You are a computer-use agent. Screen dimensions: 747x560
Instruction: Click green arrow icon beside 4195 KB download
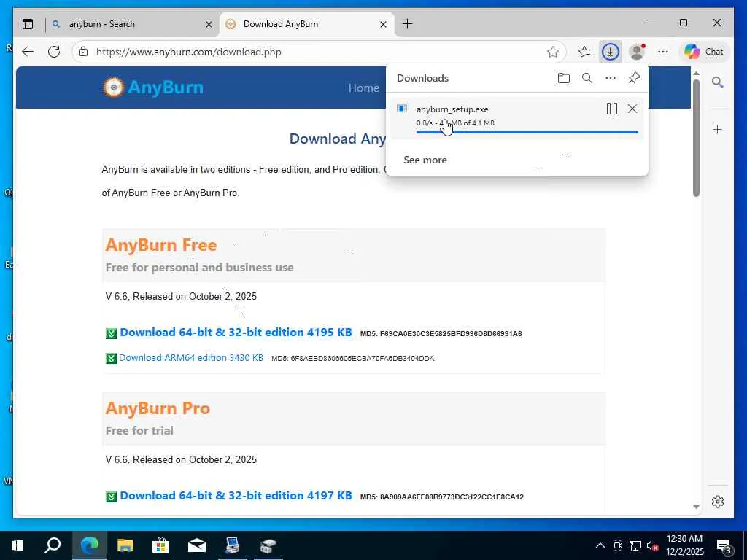tap(111, 332)
